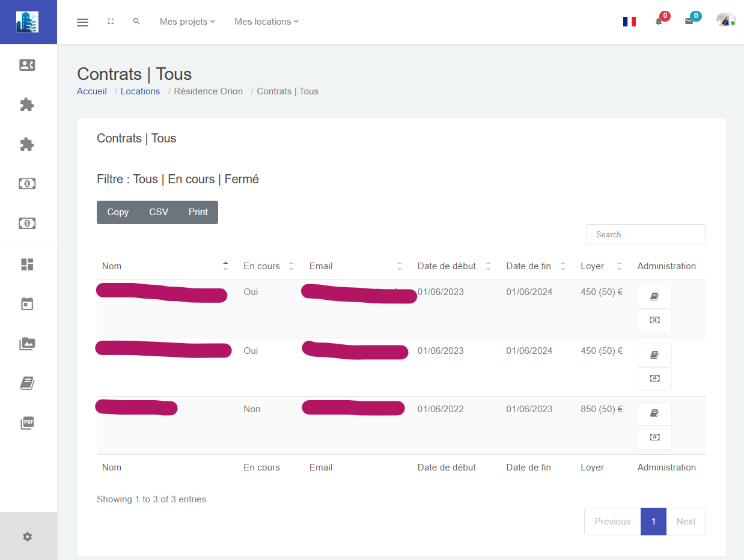Open the PDF documents sidebar icon

[x=27, y=423]
